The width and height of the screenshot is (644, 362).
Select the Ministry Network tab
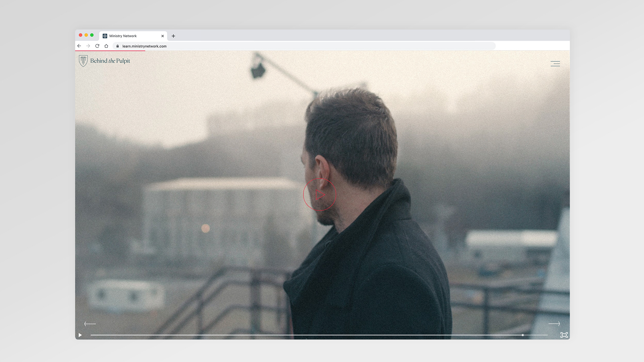[133, 36]
